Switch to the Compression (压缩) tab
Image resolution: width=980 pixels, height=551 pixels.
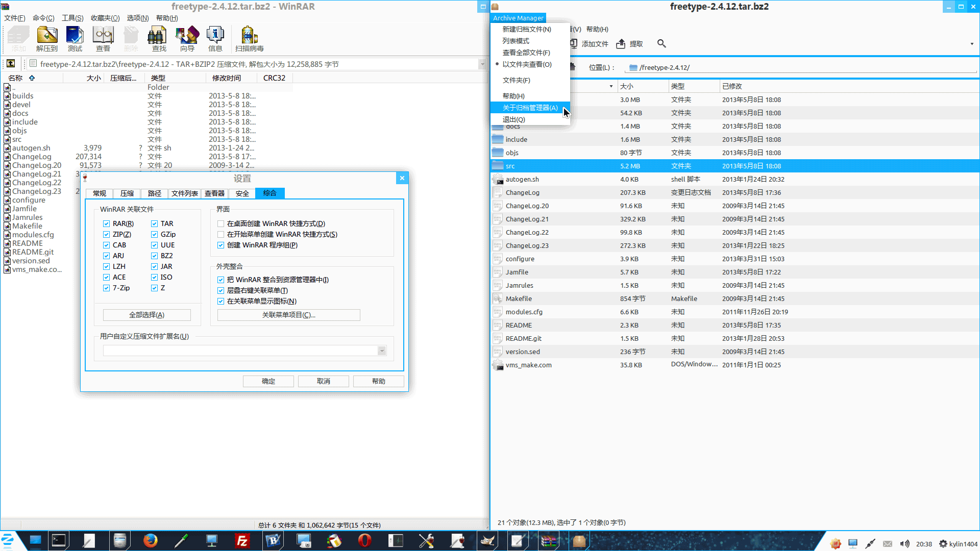coord(127,193)
